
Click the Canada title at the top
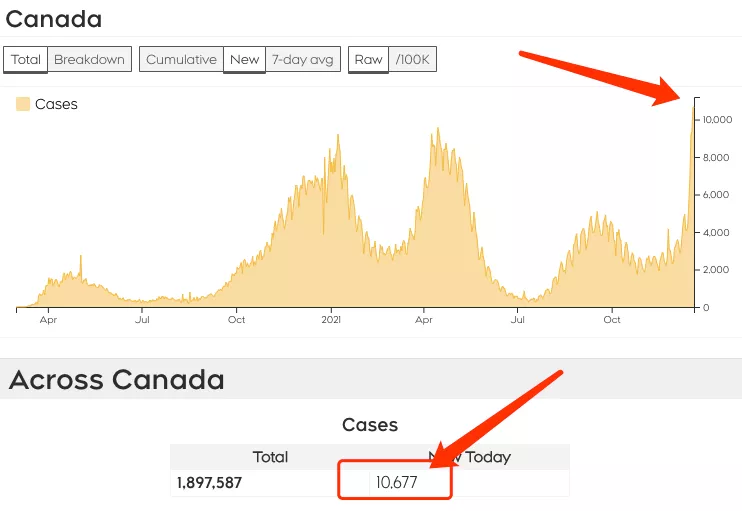[x=54, y=18]
